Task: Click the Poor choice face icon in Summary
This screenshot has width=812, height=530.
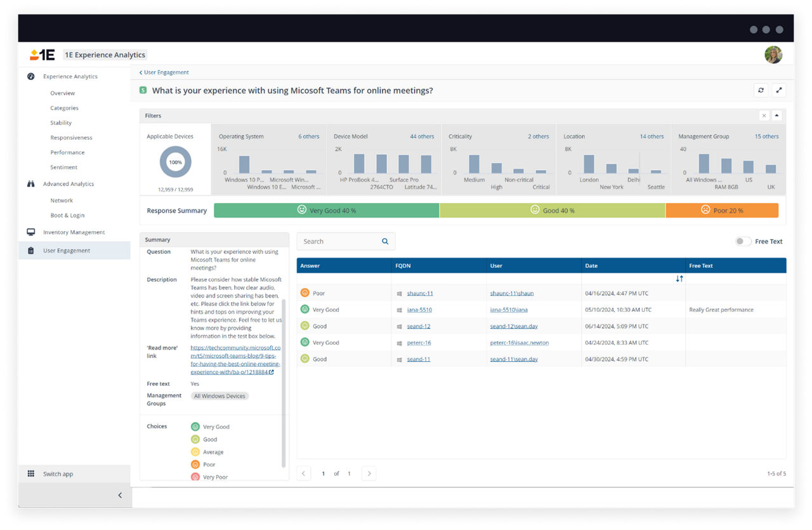Action: [x=195, y=465]
